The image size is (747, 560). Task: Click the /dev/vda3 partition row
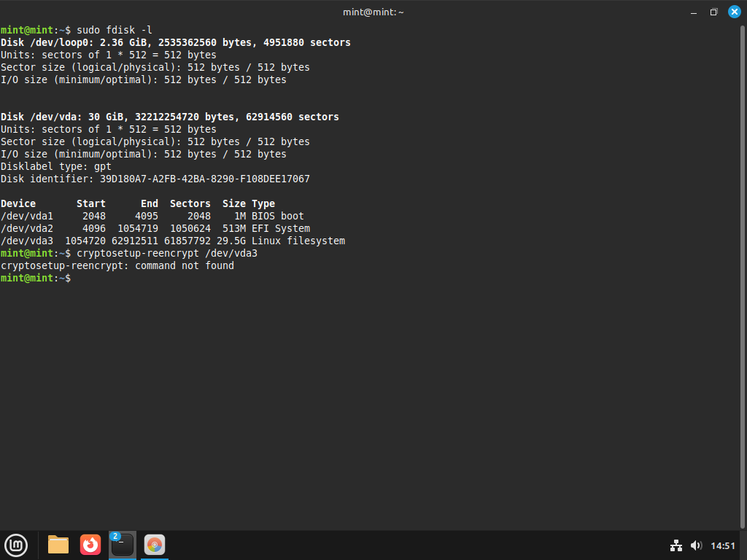pos(172,241)
